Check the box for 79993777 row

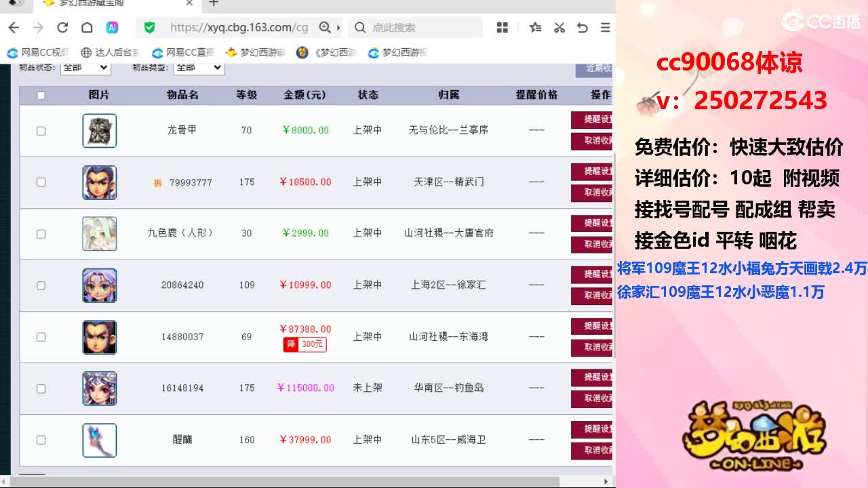41,182
